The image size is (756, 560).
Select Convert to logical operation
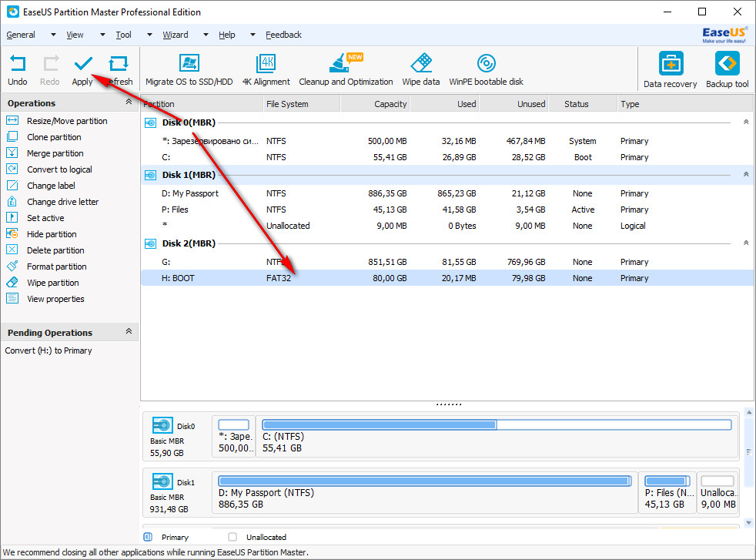[59, 169]
